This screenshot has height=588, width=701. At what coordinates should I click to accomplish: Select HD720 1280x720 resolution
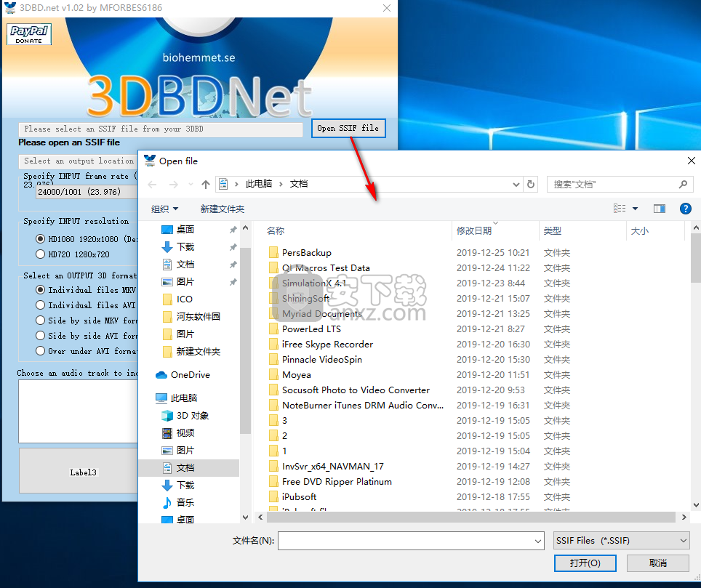coord(40,254)
